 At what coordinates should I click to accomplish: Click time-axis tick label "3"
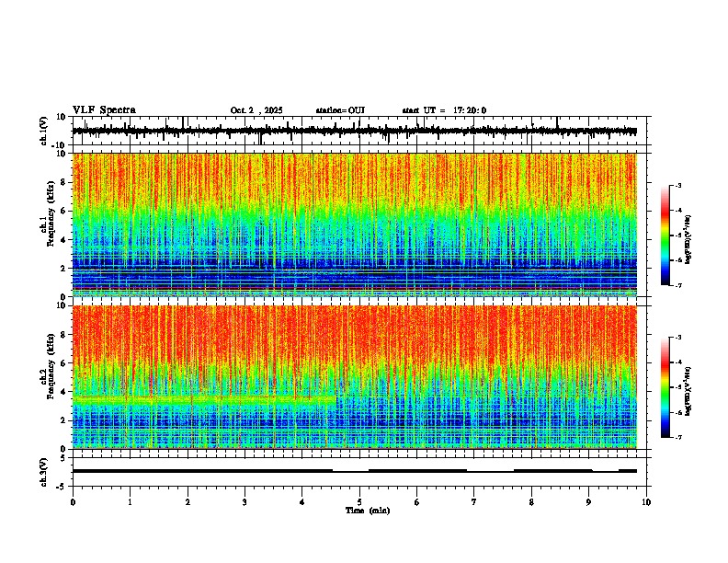coord(245,502)
